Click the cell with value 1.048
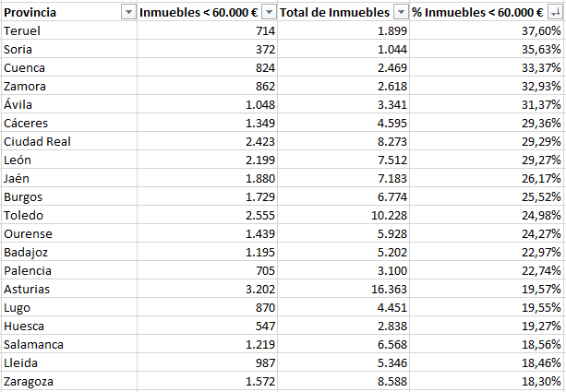 (x=207, y=104)
